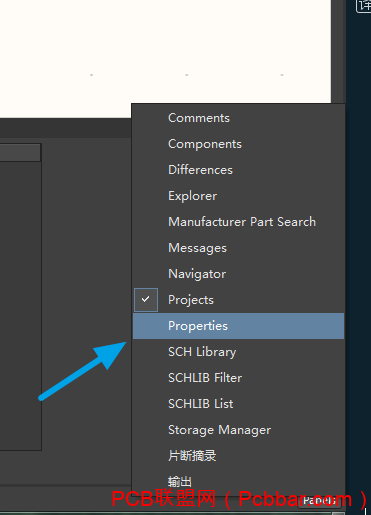Open the Explorer panel

pos(238,196)
